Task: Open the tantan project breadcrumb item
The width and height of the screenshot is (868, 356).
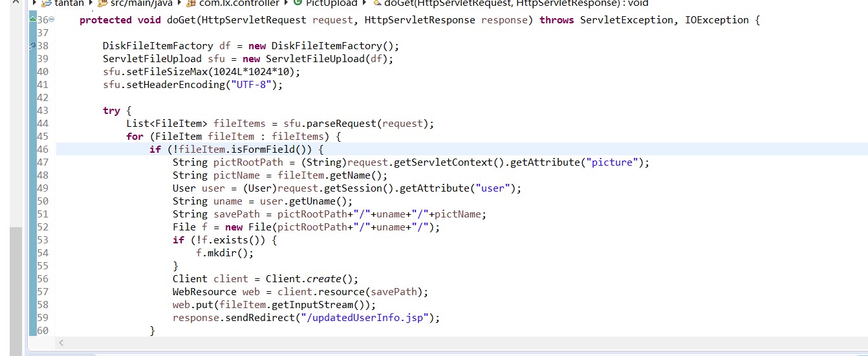Action: click(63, 3)
